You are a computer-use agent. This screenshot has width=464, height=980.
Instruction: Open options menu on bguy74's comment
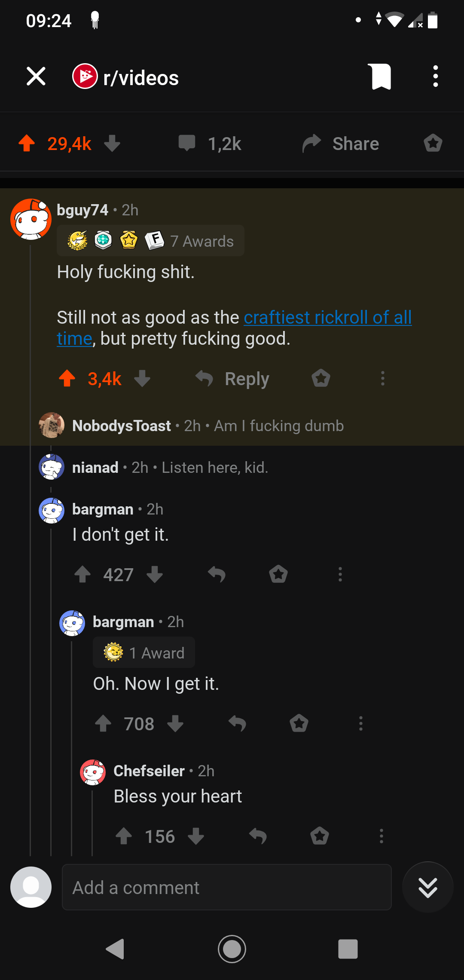pyautogui.click(x=382, y=379)
